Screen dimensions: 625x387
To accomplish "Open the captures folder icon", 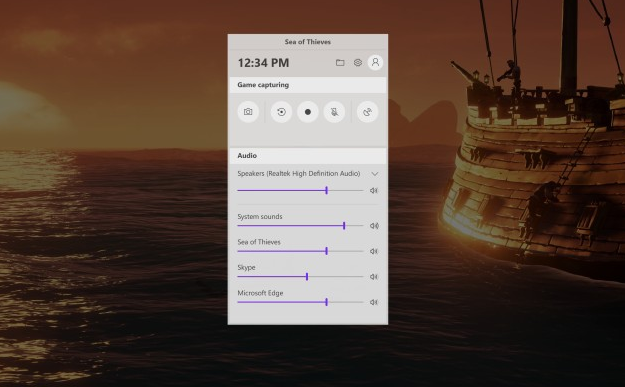I will coord(340,63).
